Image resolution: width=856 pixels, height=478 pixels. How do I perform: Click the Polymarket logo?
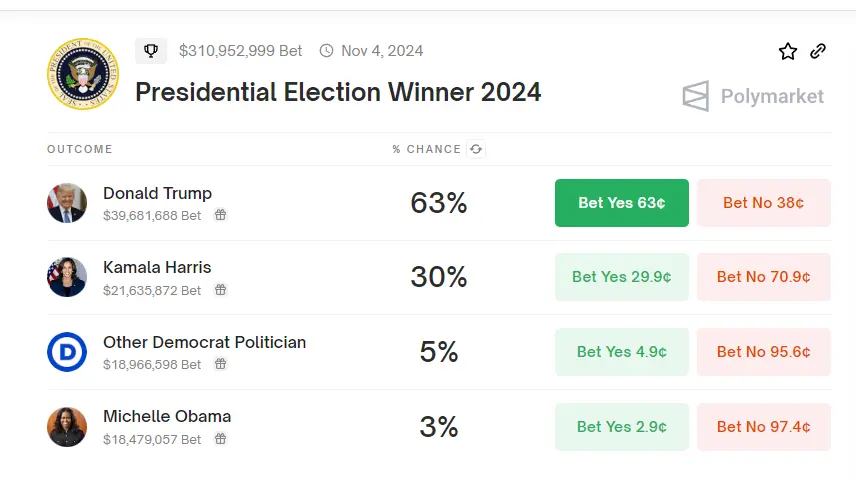click(x=753, y=96)
